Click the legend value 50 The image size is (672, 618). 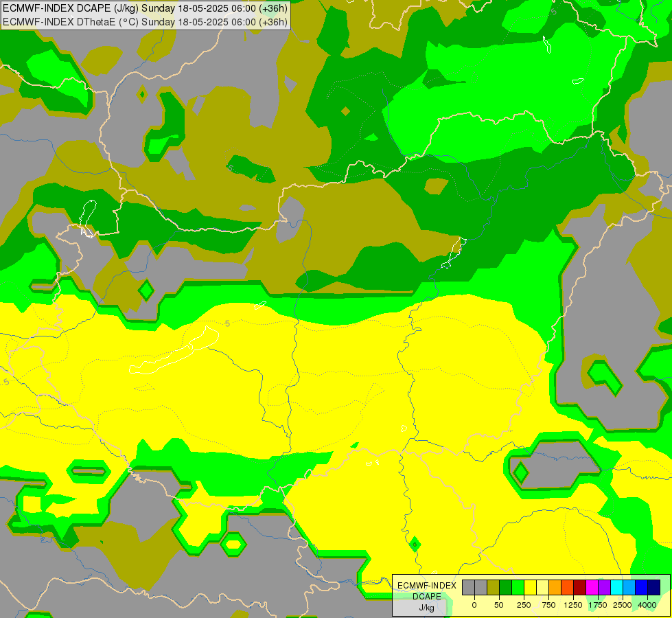[499, 605]
